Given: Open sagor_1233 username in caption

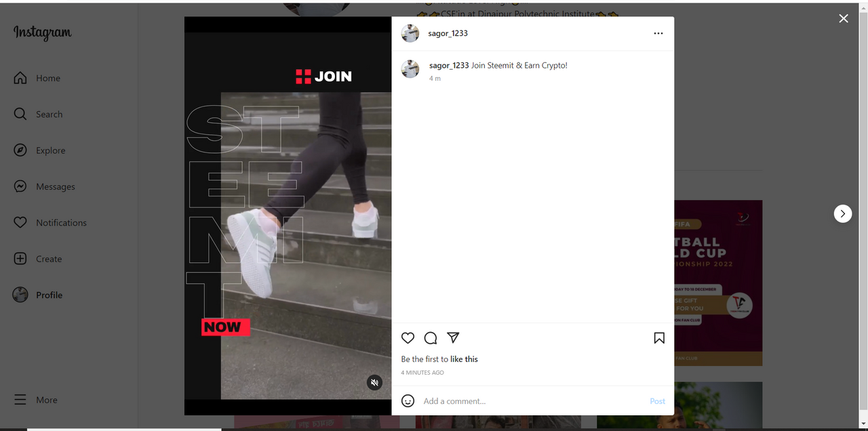Looking at the screenshot, I should pos(449,66).
